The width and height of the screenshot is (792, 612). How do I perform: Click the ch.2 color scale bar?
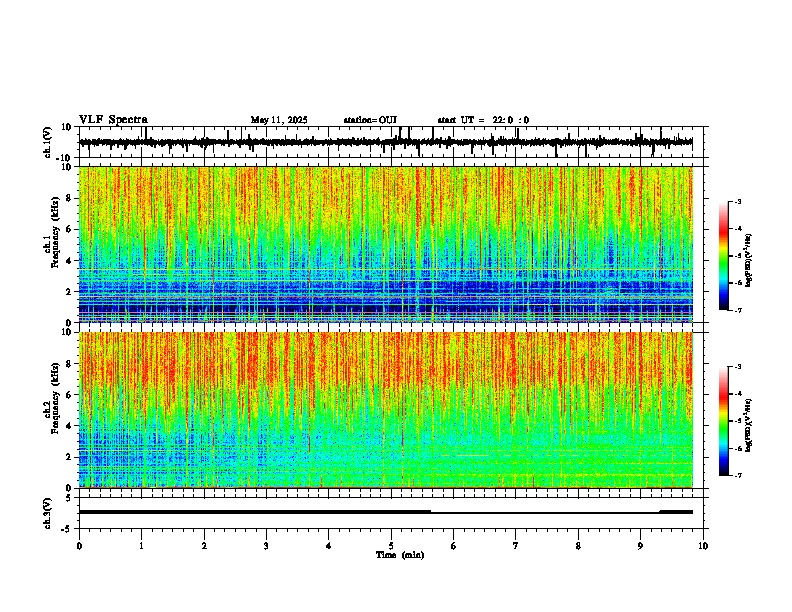(724, 421)
